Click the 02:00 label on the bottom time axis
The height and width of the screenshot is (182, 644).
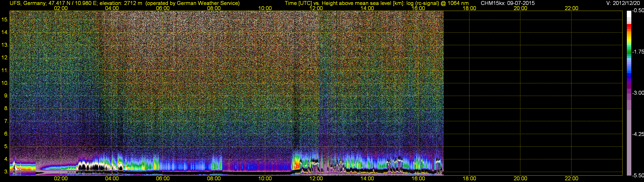(61, 179)
